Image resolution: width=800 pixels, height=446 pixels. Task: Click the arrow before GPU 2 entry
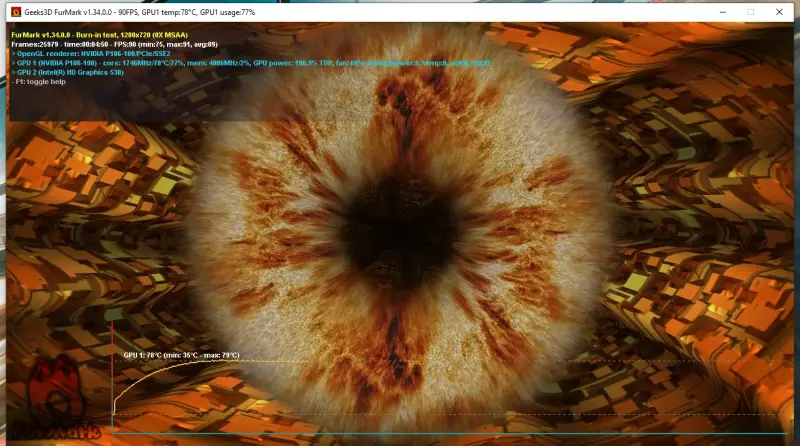point(14,73)
